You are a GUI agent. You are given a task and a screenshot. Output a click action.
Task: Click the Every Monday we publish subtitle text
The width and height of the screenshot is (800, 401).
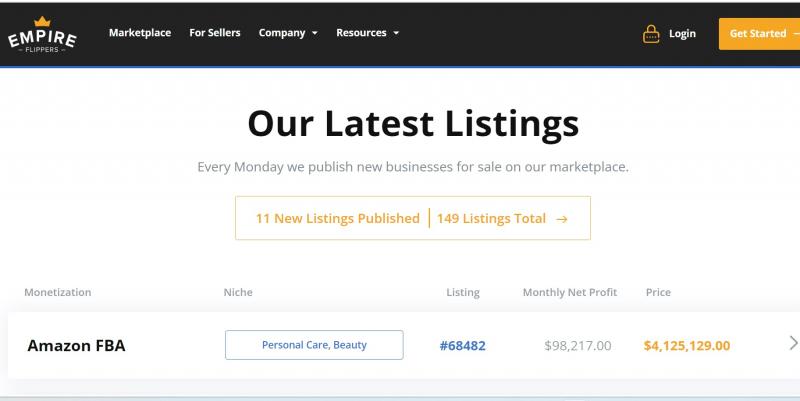pyautogui.click(x=413, y=167)
